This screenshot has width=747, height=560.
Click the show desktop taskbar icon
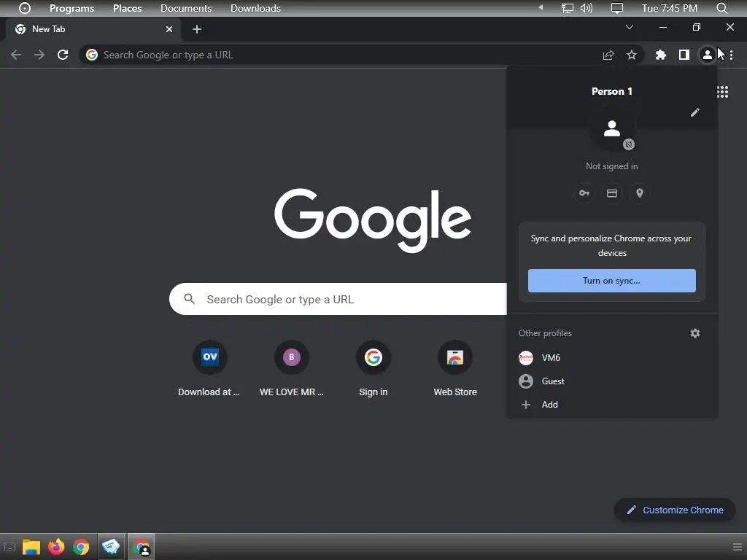point(9,547)
